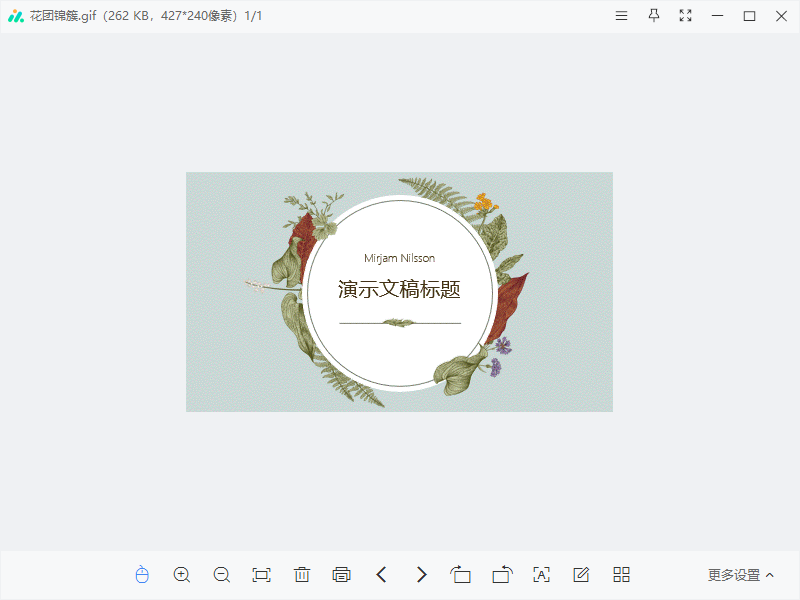Viewport: 800px width, 600px height.
Task: Click the displayed GIF artwork
Action: coord(399,290)
